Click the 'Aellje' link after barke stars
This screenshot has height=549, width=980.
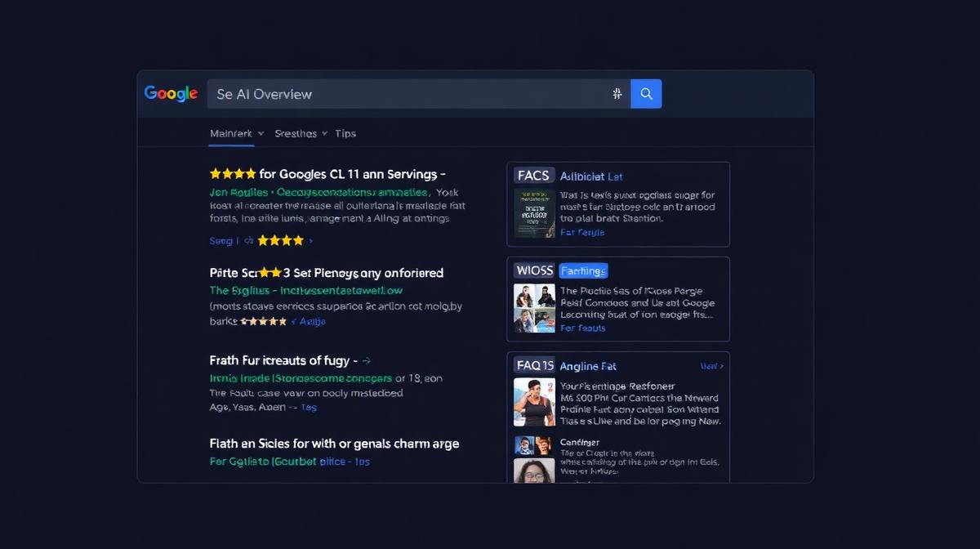[313, 322]
